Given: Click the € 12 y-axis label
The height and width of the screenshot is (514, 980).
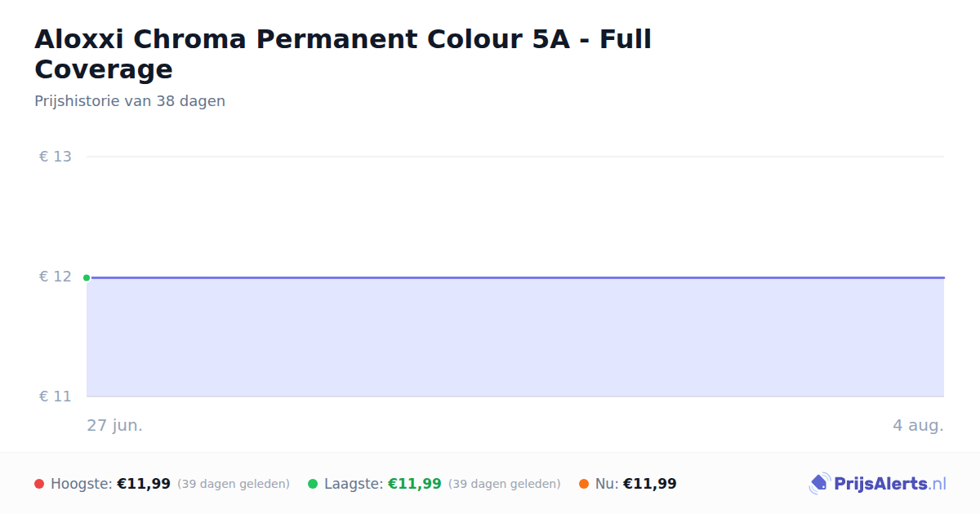Looking at the screenshot, I should pos(56,277).
